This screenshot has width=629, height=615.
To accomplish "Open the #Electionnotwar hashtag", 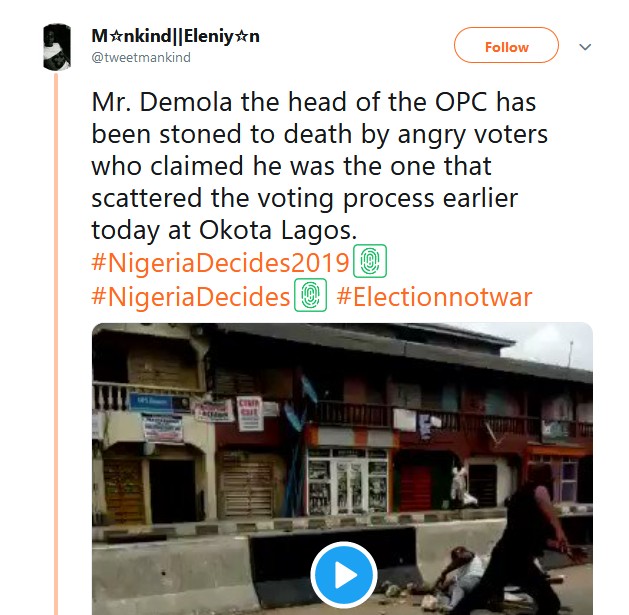I will click(x=434, y=297).
